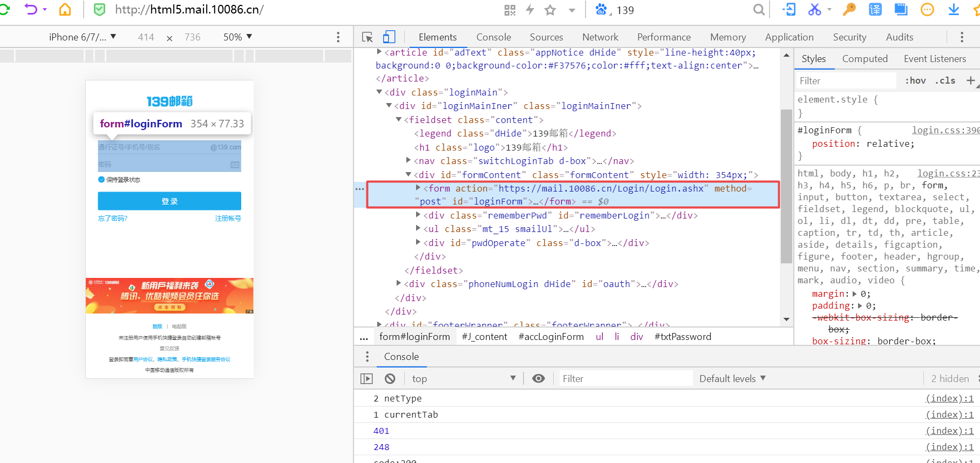
Task: Switch to the Performance tab
Action: 664,37
